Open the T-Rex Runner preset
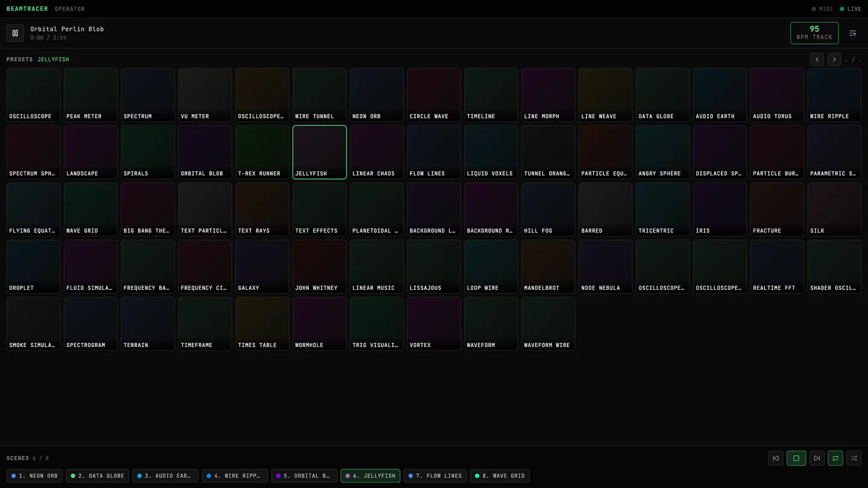Screen dimensions: 868x488 click(x=262, y=152)
